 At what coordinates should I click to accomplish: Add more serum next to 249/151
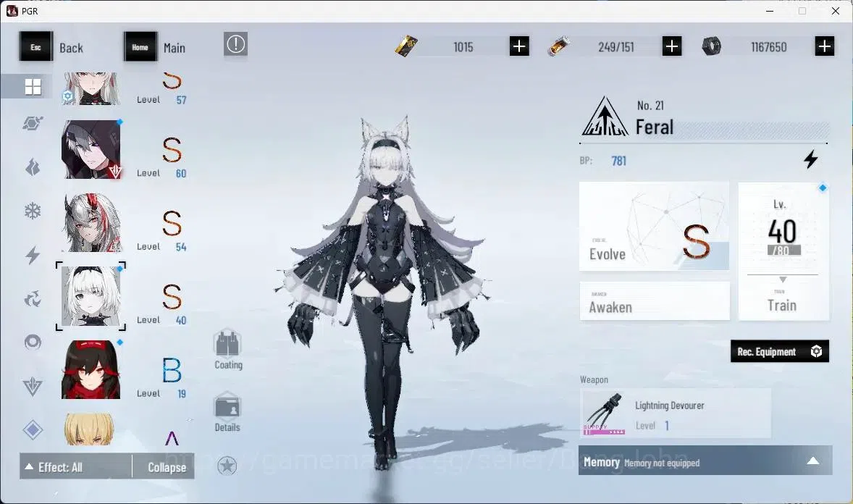coord(672,46)
